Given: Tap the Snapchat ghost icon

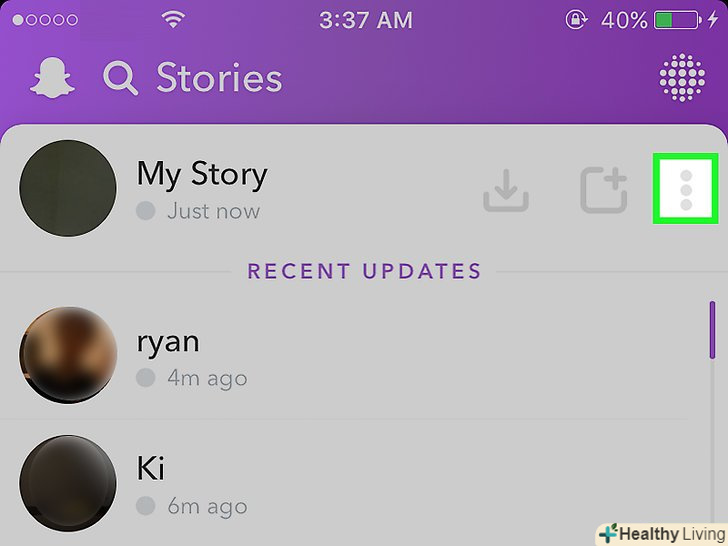Looking at the screenshot, I should 52,78.
